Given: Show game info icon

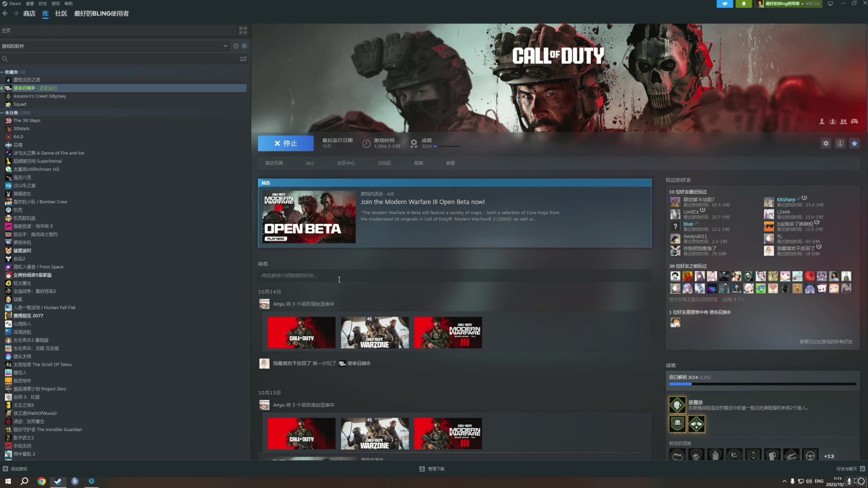Looking at the screenshot, I should point(840,143).
